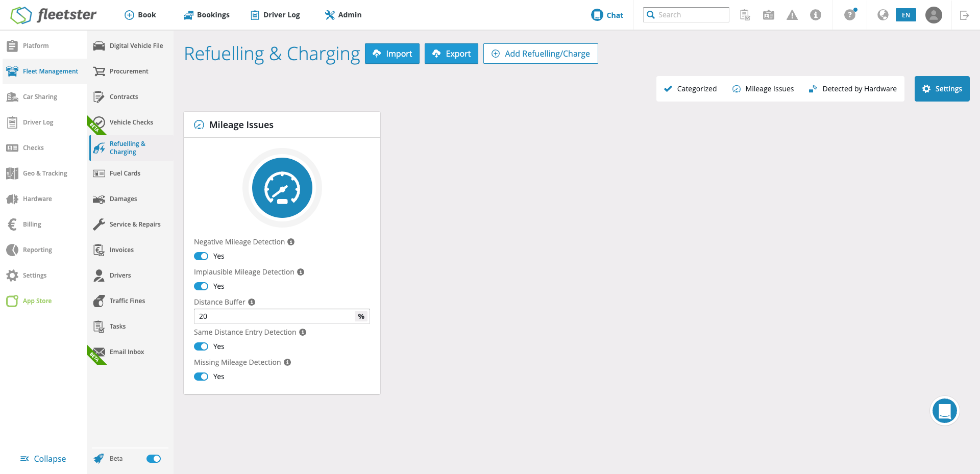This screenshot has width=980, height=474.
Task: Toggle Missing Mileage Detection switch
Action: point(201,377)
